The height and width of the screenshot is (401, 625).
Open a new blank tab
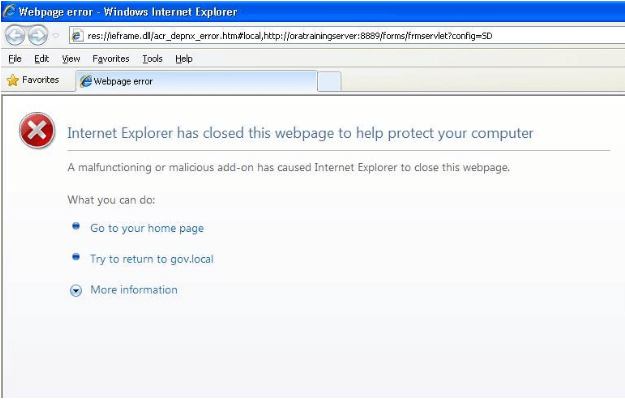click(329, 81)
